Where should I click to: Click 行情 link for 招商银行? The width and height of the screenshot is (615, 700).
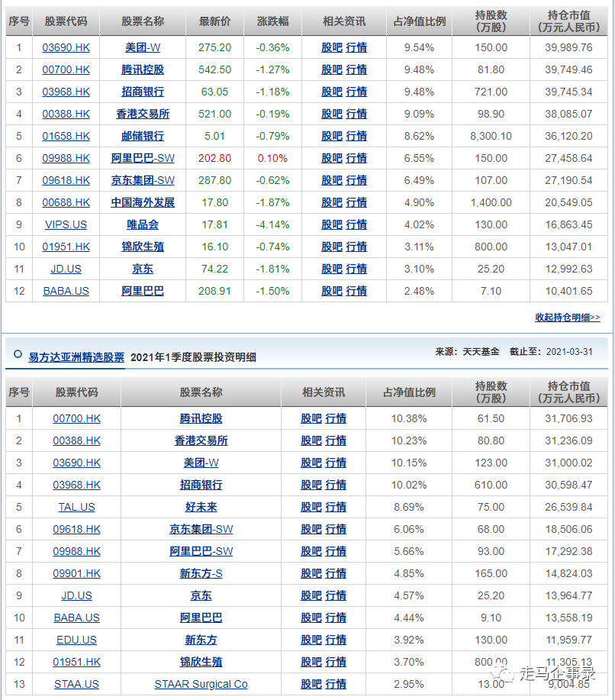(x=358, y=91)
